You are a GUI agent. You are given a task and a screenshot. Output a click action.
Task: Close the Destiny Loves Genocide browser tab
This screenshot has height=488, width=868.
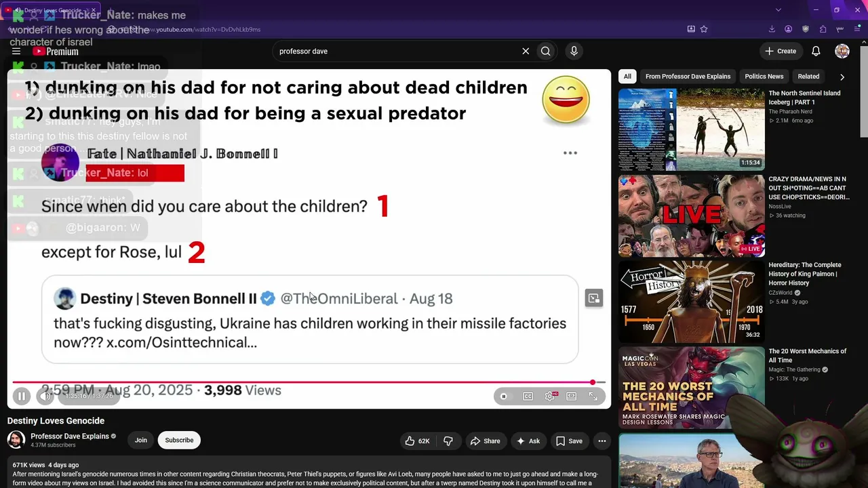(x=94, y=10)
